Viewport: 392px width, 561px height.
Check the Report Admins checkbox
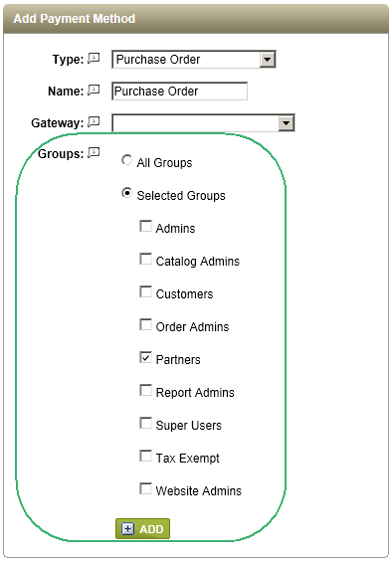pyautogui.click(x=145, y=390)
